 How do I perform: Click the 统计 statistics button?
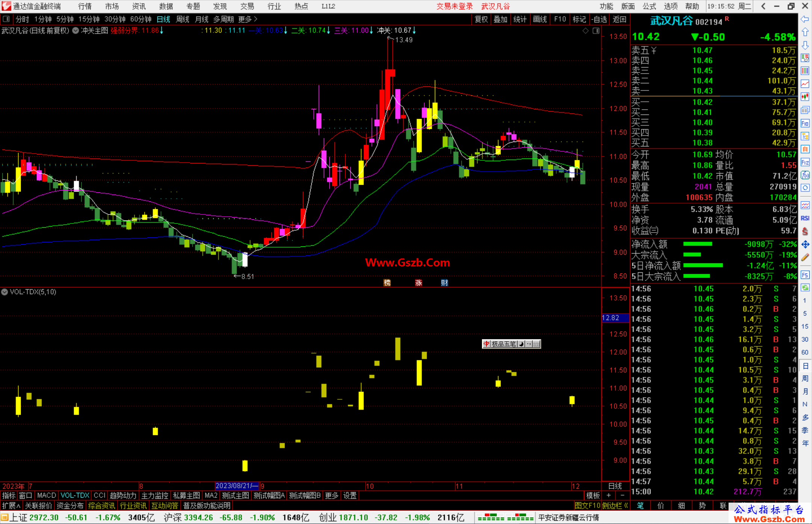tap(520, 19)
